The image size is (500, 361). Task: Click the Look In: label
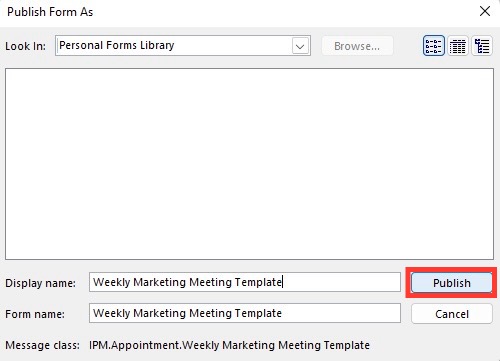[25, 46]
